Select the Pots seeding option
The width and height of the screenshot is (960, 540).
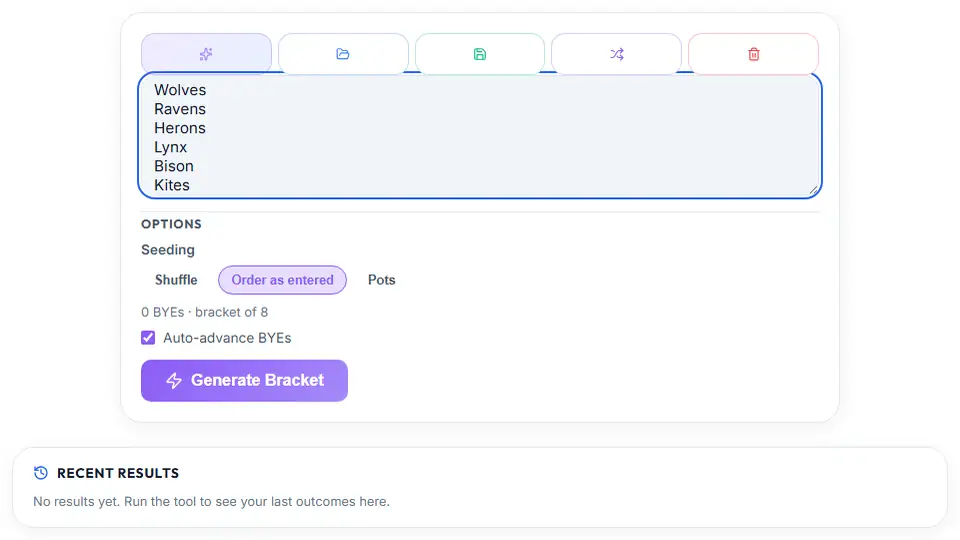[381, 280]
